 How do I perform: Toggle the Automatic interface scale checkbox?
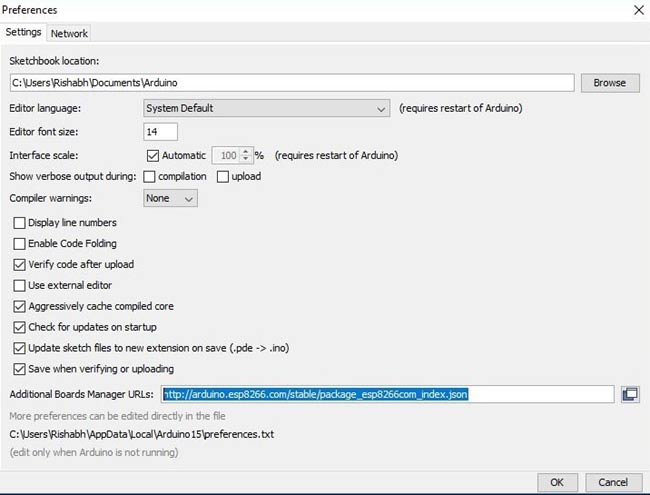tap(153, 155)
